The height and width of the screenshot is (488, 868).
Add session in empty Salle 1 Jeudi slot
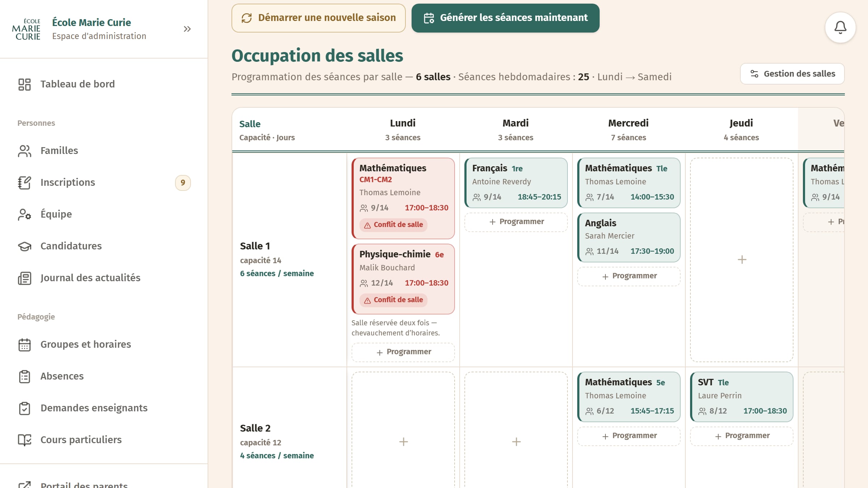[x=741, y=260]
